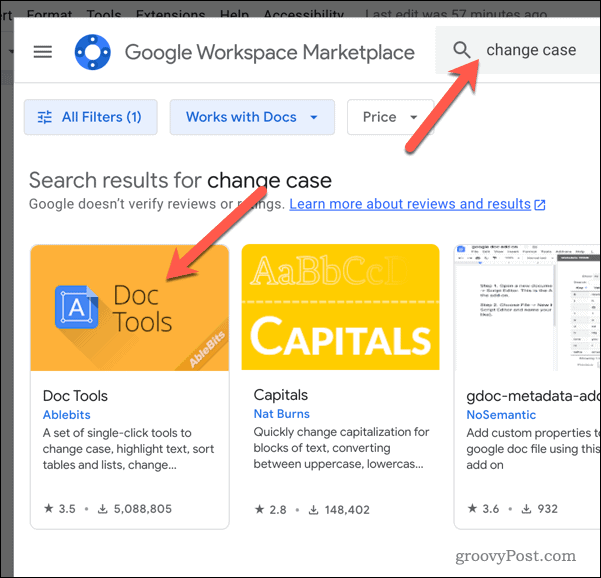Open the Nat Burns developer link
Screen dimensions: 601x578
pyautogui.click(x=281, y=414)
